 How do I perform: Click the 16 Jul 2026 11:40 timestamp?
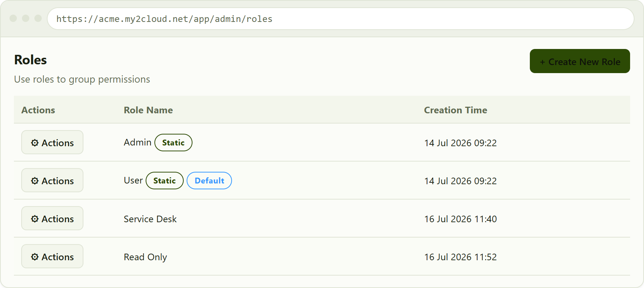[x=460, y=219]
